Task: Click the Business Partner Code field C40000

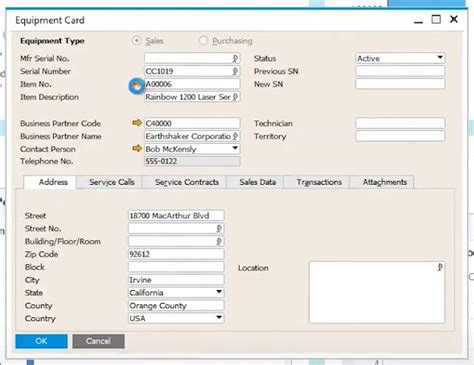Action: [x=192, y=123]
